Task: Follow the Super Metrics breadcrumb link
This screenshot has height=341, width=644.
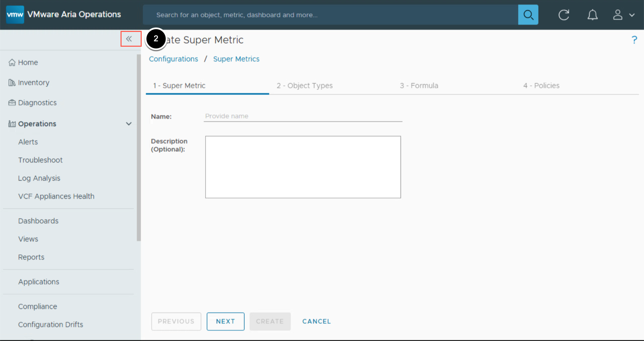Action: click(x=236, y=59)
